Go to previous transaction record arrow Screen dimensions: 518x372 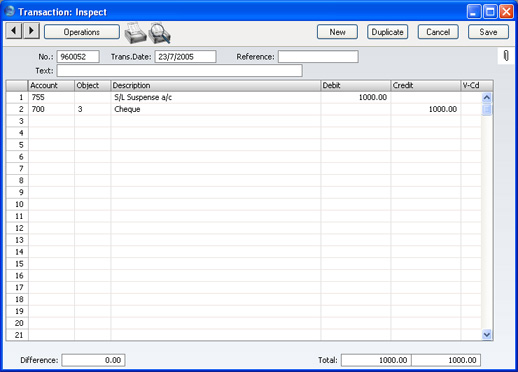[x=14, y=31]
